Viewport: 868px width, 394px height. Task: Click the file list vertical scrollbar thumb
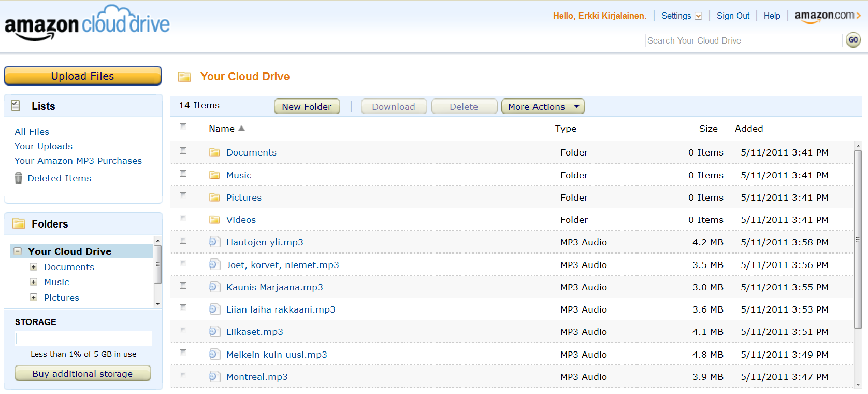(x=858, y=239)
